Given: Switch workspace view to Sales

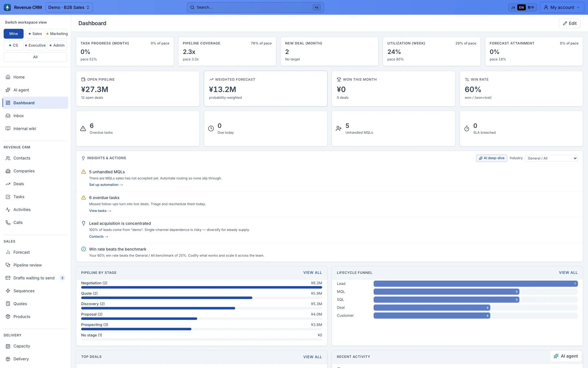Looking at the screenshot, I should click(35, 34).
